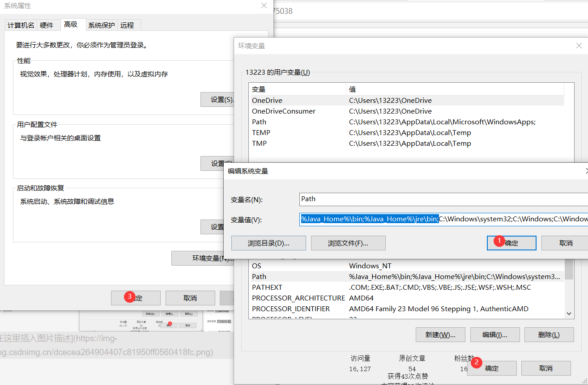Click the C:\Users\13223\OneDrive value of OneDrive
The width and height of the screenshot is (588, 385).
pyautogui.click(x=390, y=100)
